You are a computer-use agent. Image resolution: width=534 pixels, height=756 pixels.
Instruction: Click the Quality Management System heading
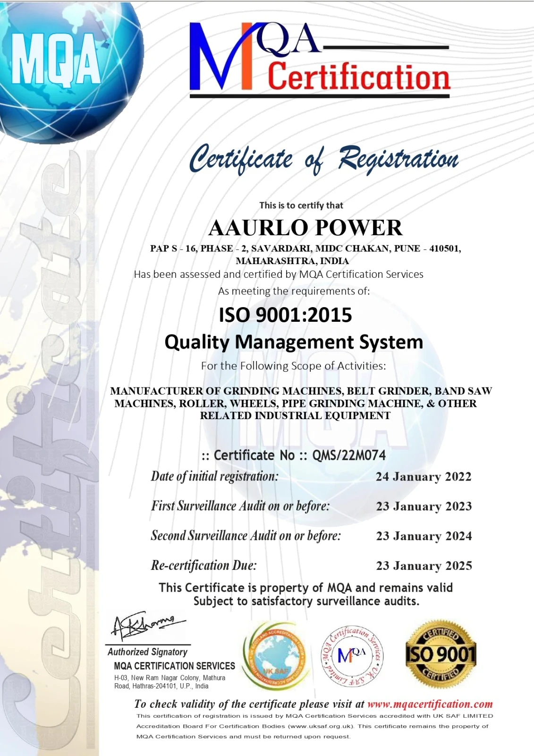(x=294, y=342)
